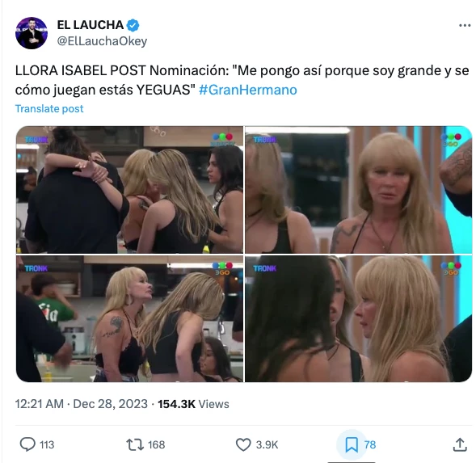This screenshot has width=476, height=463.
Task: Open the top-right blonde woman close-up image
Action: (x=359, y=190)
